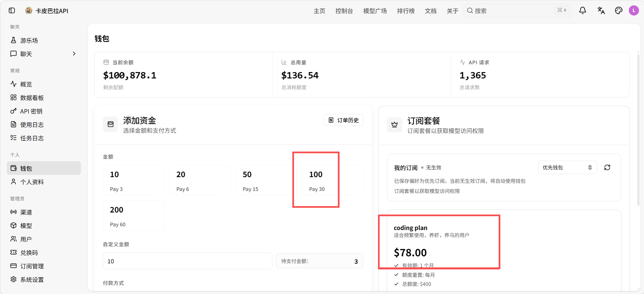This screenshot has height=294, width=644.
Task: Click the 游乐场 flask icon
Action: click(13, 40)
